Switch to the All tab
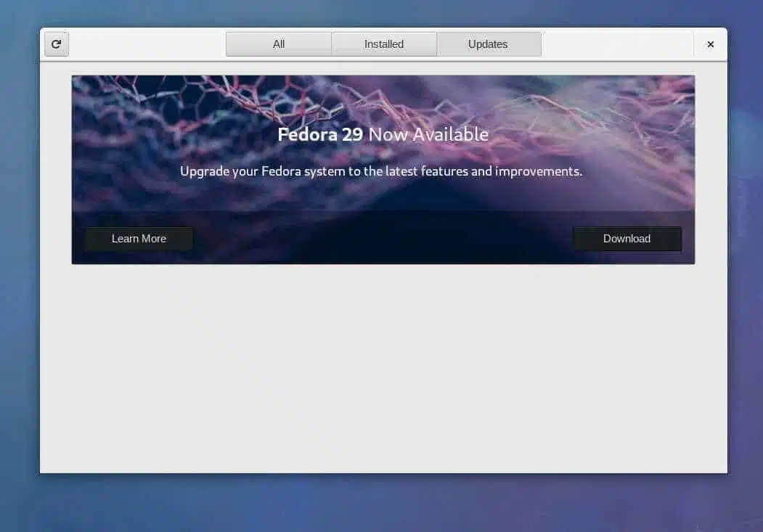Viewport: 763px width, 532px height. pyautogui.click(x=279, y=44)
